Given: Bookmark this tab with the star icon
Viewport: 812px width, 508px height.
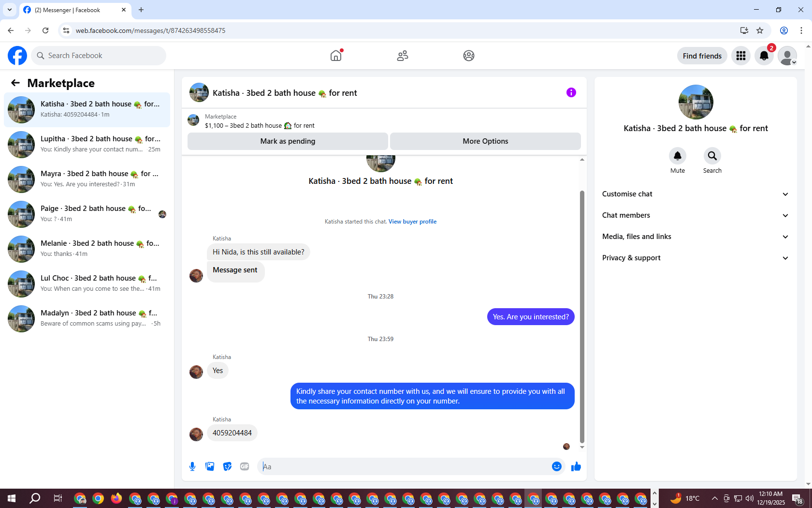Looking at the screenshot, I should click(x=760, y=30).
